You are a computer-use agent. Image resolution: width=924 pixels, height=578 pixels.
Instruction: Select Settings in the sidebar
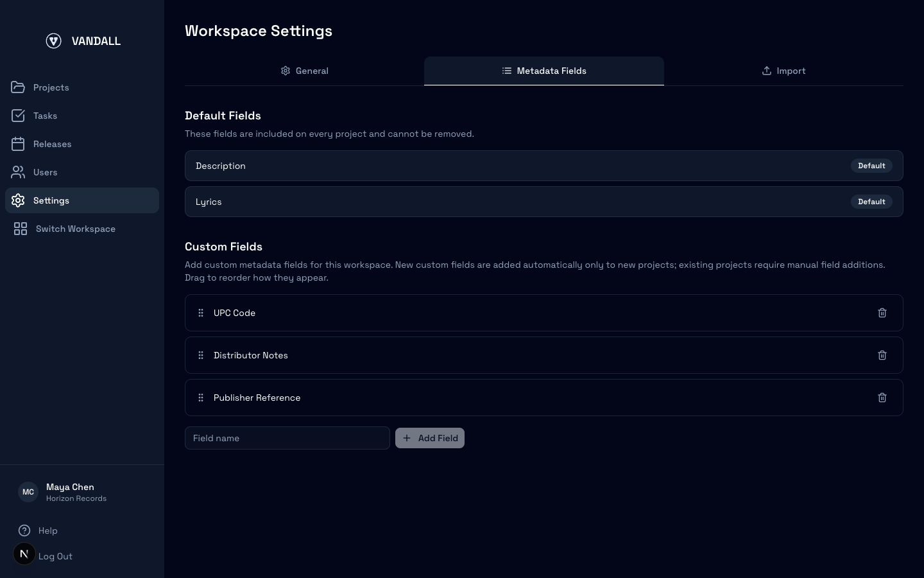pos(82,200)
